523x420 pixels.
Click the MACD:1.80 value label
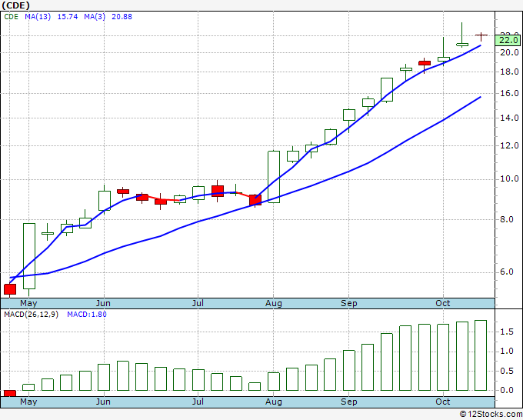[87, 315]
